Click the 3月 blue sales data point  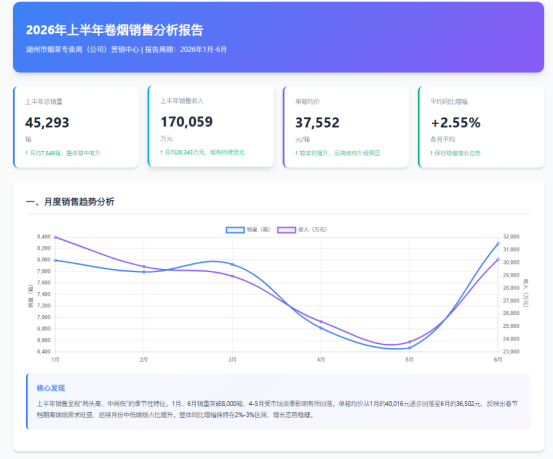[x=232, y=264]
